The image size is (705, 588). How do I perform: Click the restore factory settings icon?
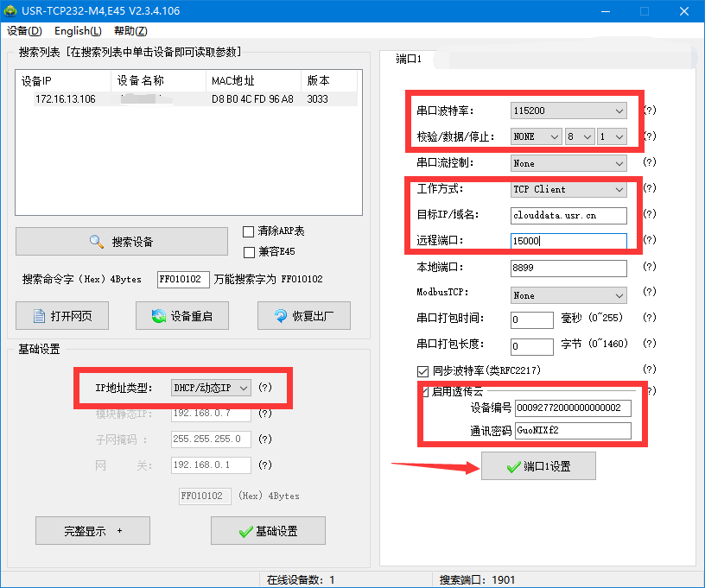coord(281,316)
